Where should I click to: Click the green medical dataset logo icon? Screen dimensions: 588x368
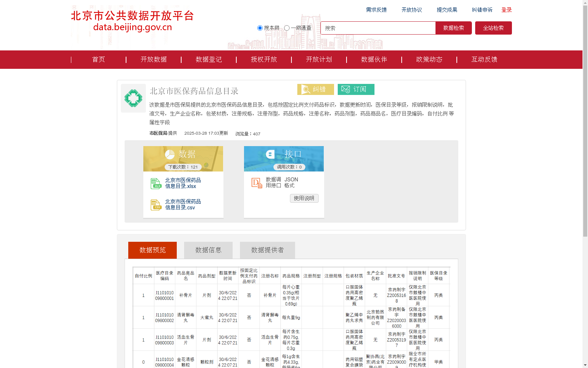pyautogui.click(x=133, y=98)
